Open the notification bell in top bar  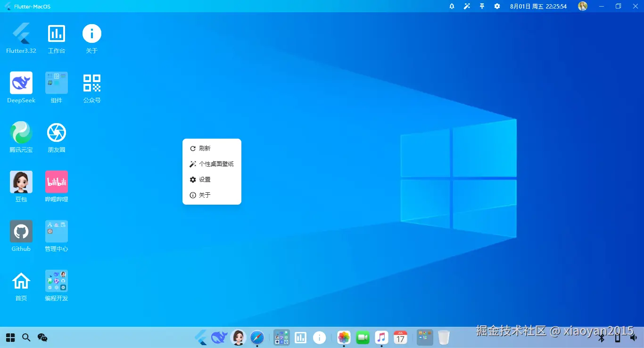pyautogui.click(x=452, y=6)
